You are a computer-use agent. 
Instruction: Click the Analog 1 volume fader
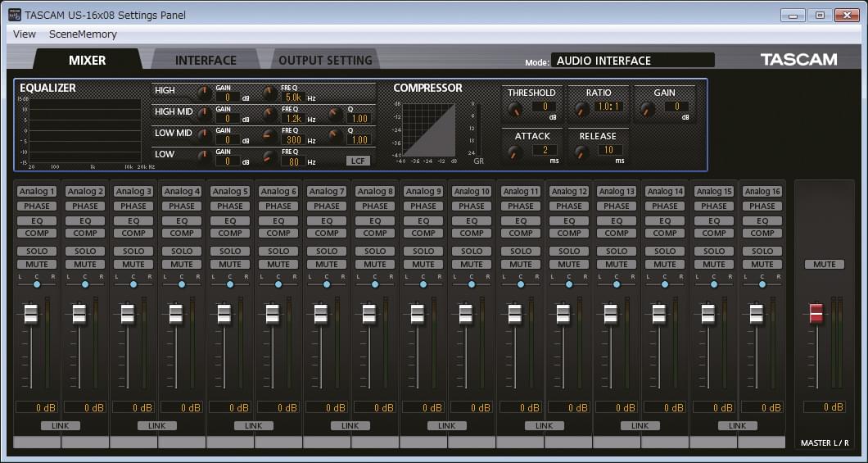(31, 314)
